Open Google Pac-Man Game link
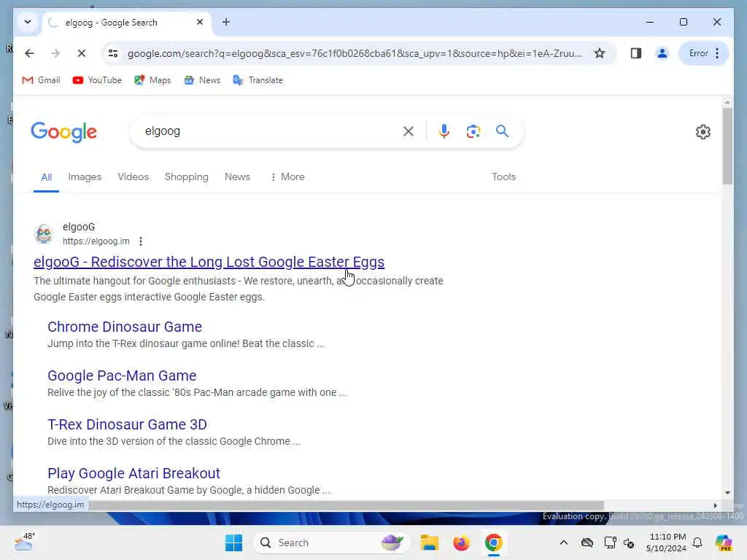 point(122,376)
